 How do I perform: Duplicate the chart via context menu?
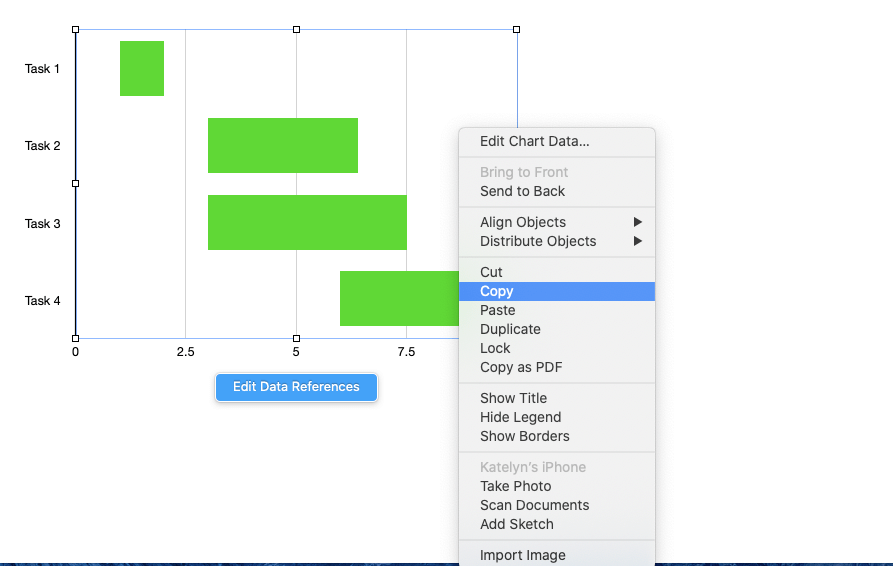coord(510,329)
